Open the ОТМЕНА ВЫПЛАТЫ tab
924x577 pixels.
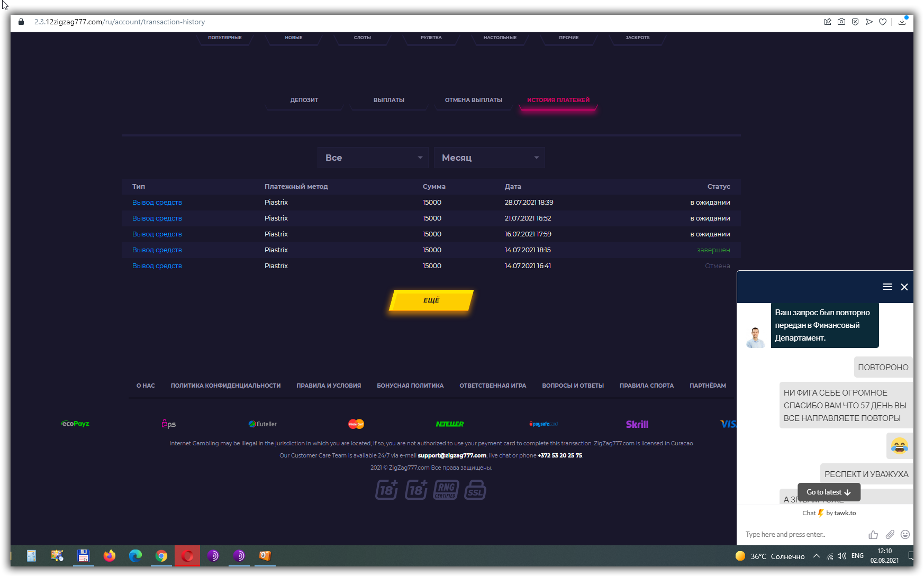point(474,100)
